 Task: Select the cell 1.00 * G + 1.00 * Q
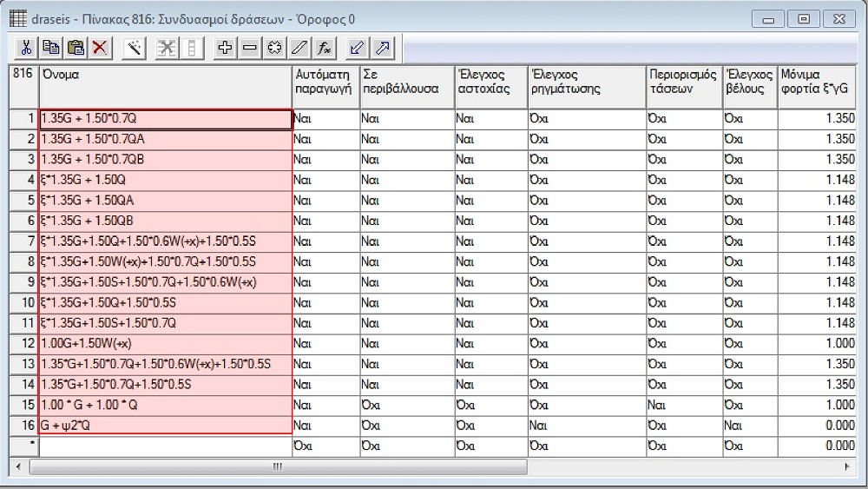pos(165,406)
